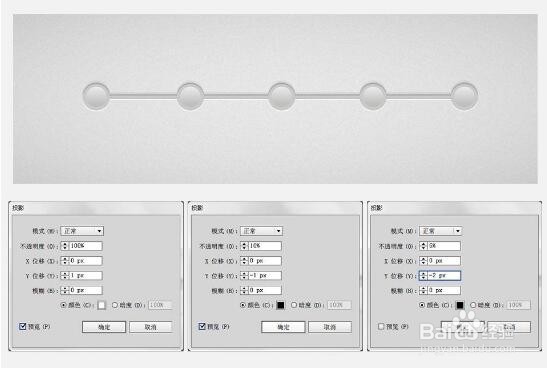Open the 模式 dropdown in the middle 投影 dialog
Image resolution: width=547 pixels, height=368 pixels.
pos(261,231)
